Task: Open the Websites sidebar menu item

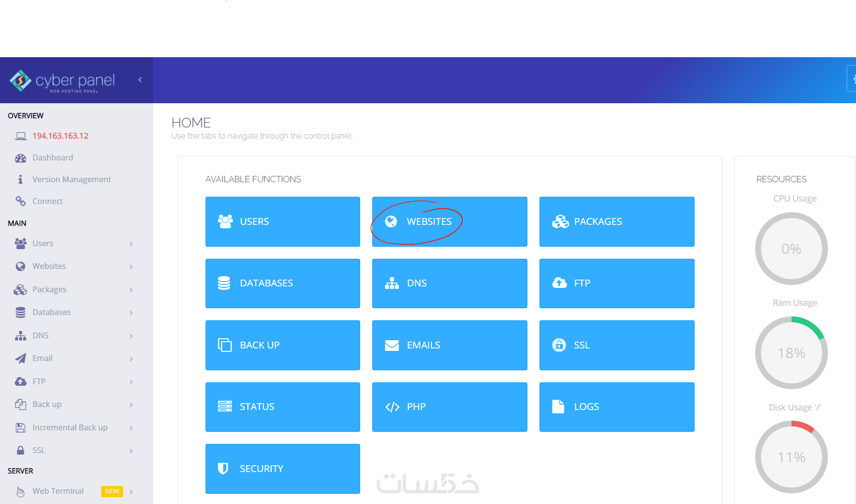Action: point(49,266)
